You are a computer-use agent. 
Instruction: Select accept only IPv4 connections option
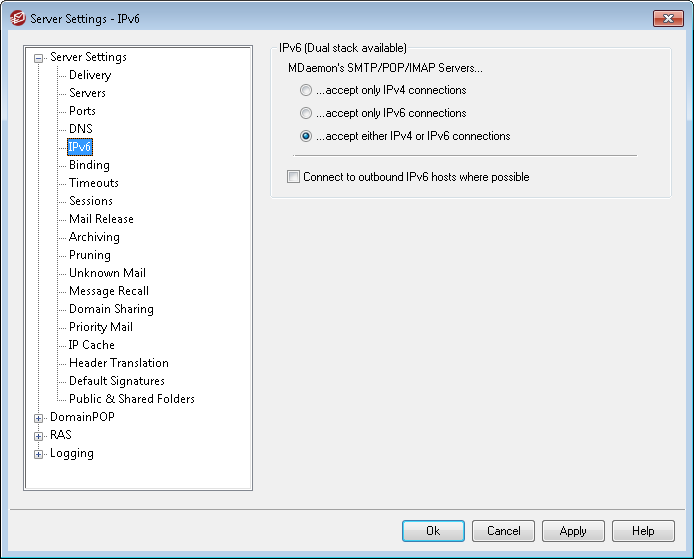(306, 90)
